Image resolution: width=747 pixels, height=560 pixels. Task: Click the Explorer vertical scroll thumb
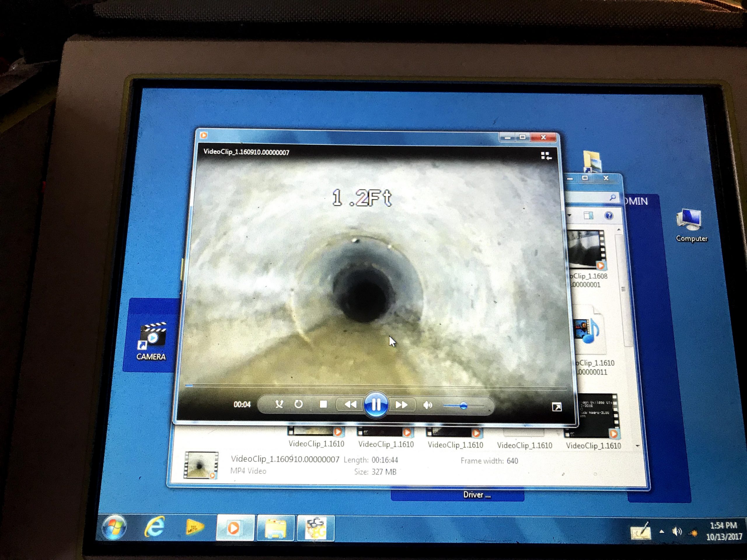click(x=623, y=289)
